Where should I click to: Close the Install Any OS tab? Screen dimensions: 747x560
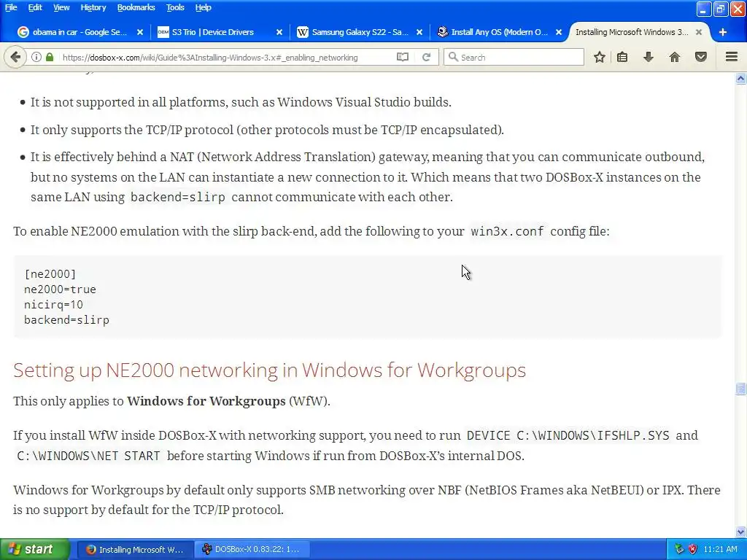click(x=559, y=32)
